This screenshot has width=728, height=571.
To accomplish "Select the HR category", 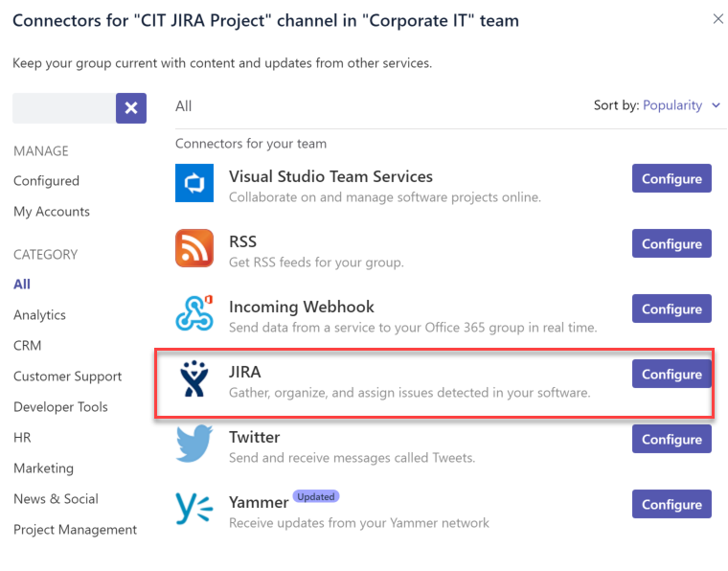I will [22, 437].
